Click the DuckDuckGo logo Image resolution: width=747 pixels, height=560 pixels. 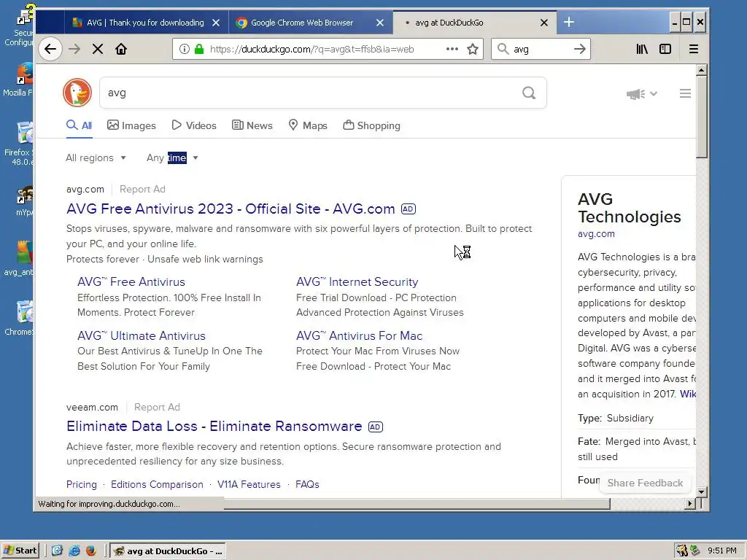pos(77,93)
